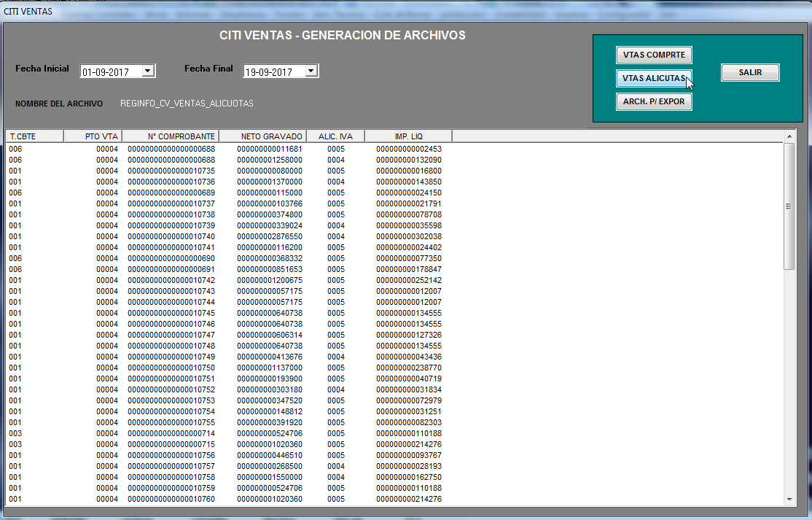Click the Fecha Inicial date value 01-09-2017

tap(106, 72)
